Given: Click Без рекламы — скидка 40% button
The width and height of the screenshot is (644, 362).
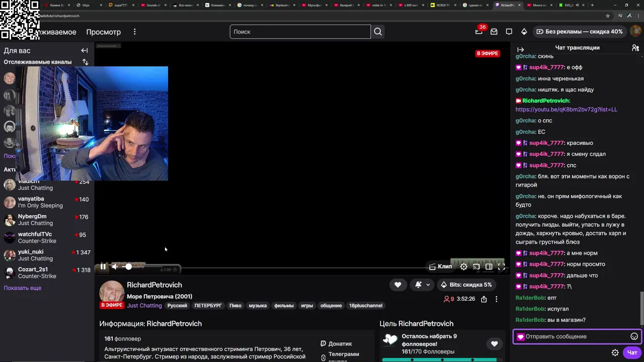Looking at the screenshot, I should point(580,32).
